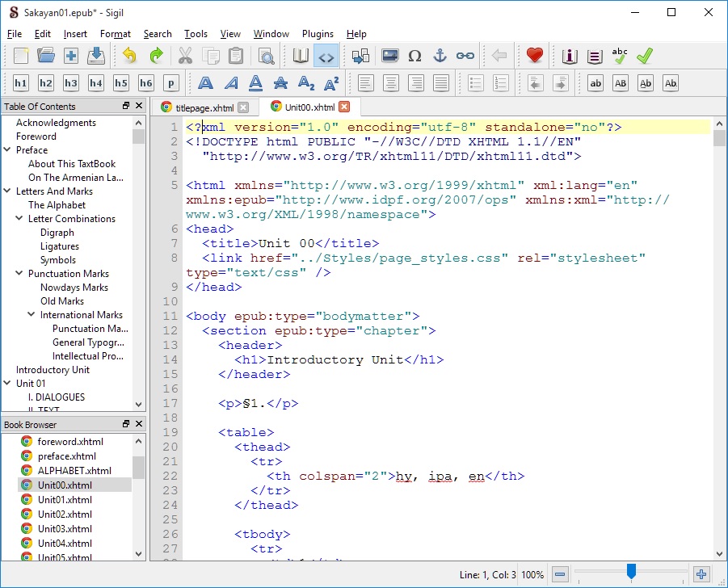Click the Save file toolbar icon

pyautogui.click(x=96, y=56)
